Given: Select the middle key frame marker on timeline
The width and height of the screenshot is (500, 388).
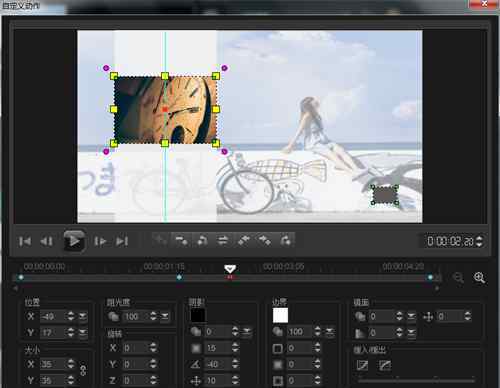Looking at the screenshot, I should click(x=179, y=277).
